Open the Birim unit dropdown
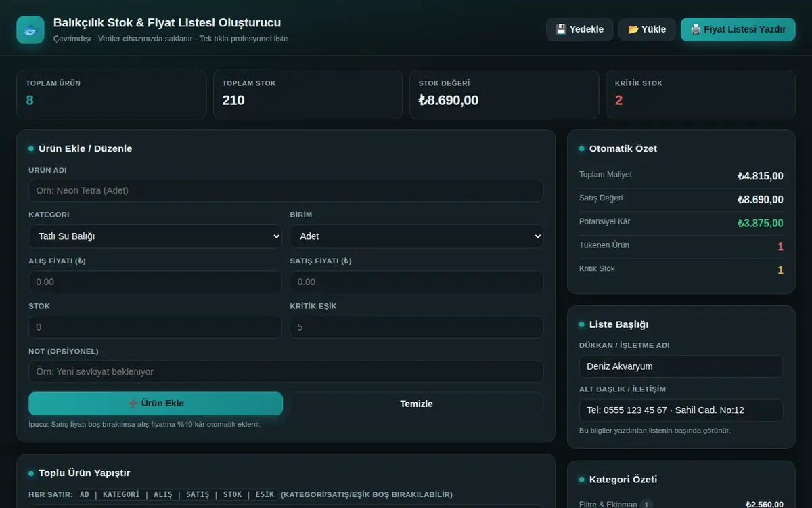 tap(417, 236)
